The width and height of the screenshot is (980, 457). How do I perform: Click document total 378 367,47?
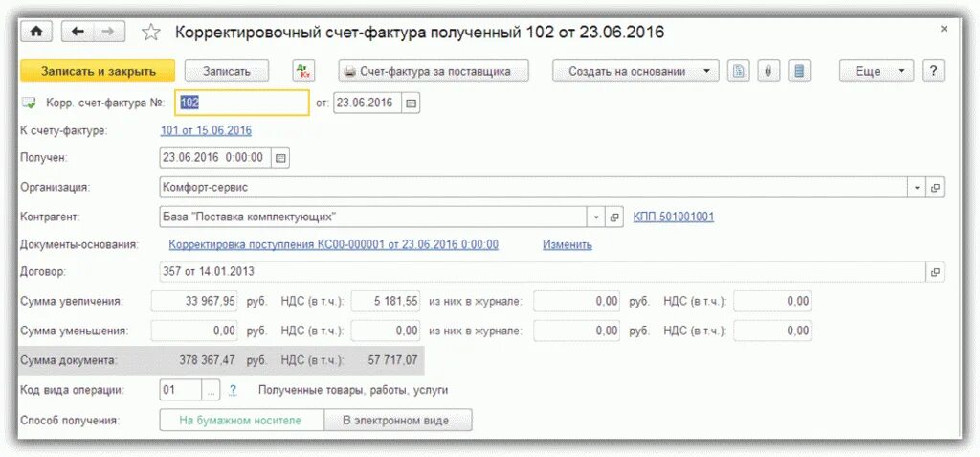(207, 360)
